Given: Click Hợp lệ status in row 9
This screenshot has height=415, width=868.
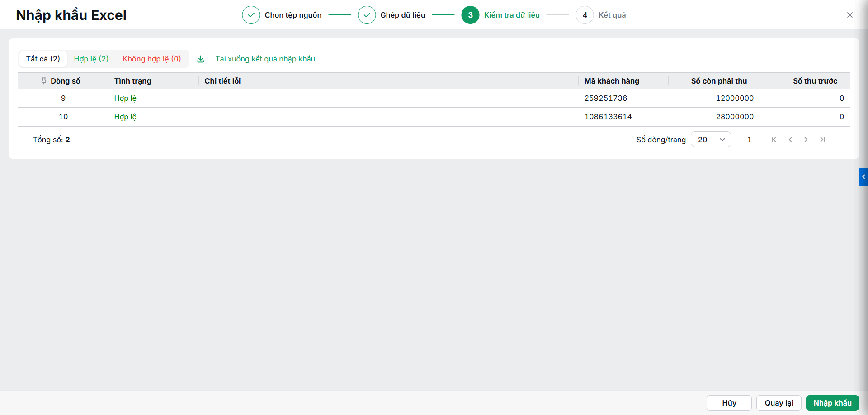Looking at the screenshot, I should pos(125,98).
